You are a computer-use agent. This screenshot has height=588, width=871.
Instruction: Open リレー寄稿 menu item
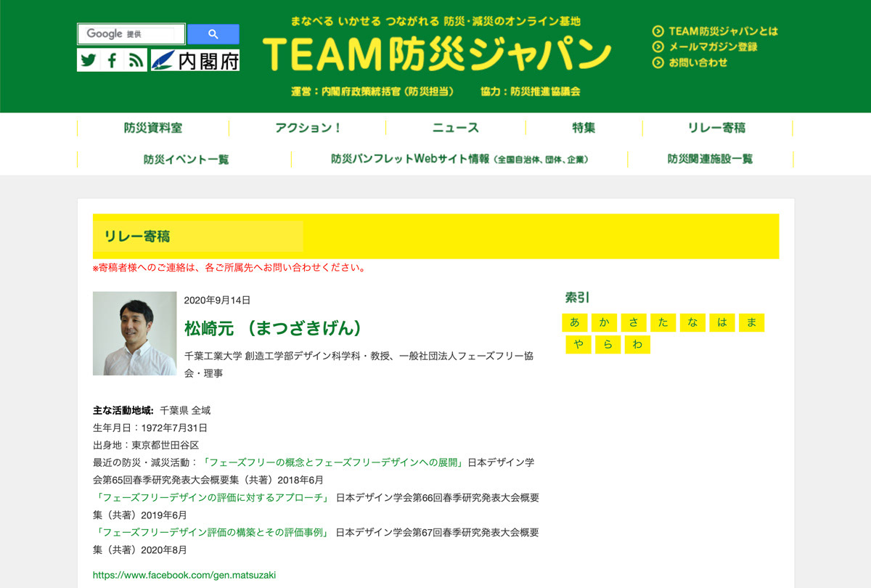pos(717,128)
